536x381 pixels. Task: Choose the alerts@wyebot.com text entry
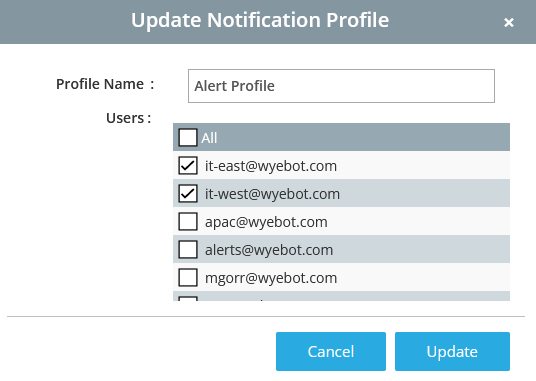pos(269,250)
